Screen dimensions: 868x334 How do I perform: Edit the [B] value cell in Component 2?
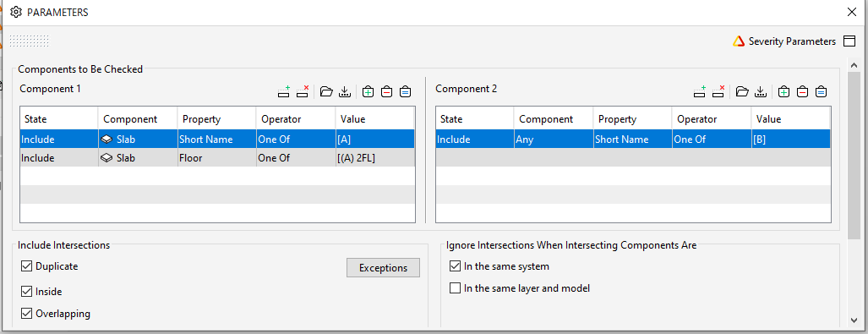(790, 139)
